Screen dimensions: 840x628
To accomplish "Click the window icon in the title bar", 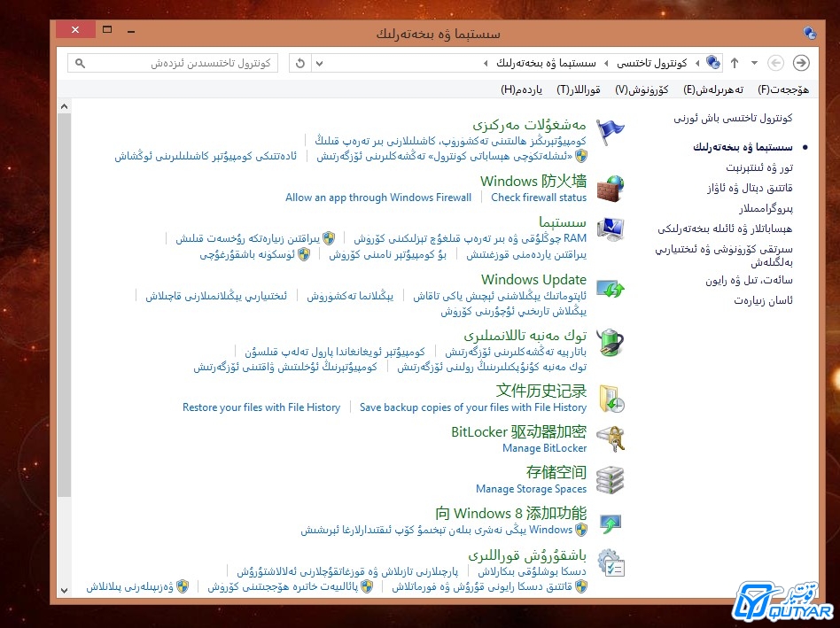I will click(x=810, y=33).
